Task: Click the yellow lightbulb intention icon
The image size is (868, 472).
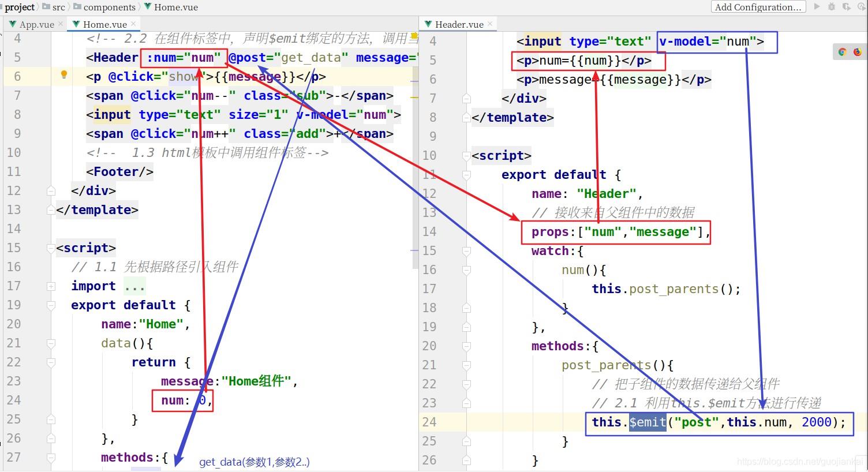Action: [64, 74]
